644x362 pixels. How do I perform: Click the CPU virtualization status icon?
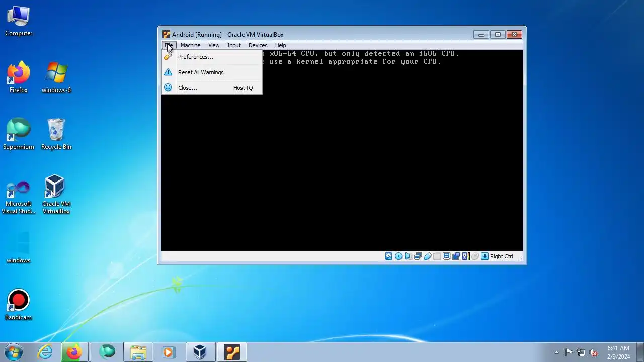[x=466, y=256]
